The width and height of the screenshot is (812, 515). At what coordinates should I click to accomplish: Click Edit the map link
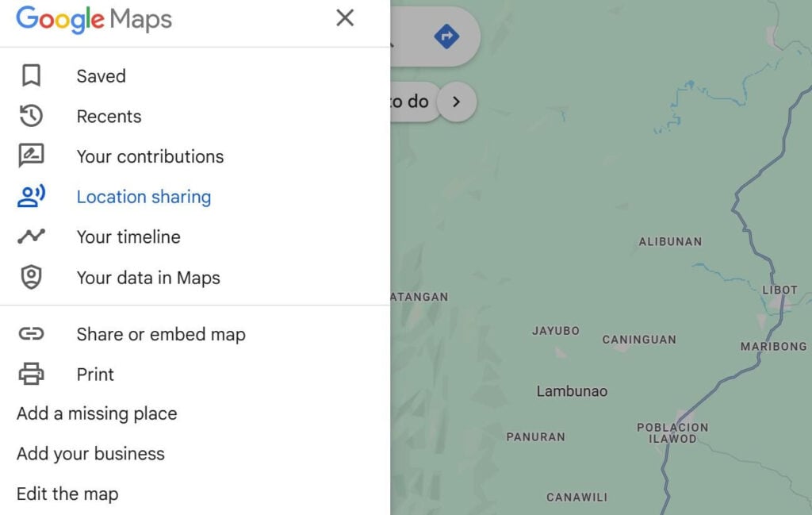click(x=67, y=494)
